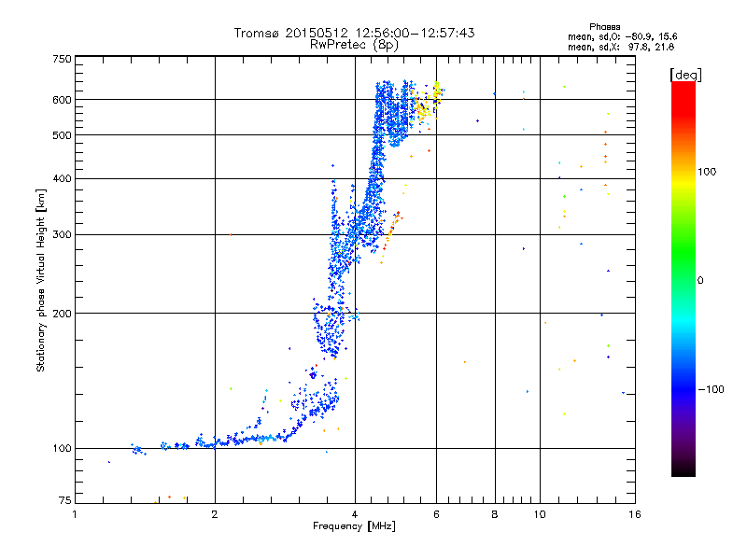Image resolution: width=747 pixels, height=560 pixels.
Task: Click the "RwPretec (8p)" subtitle
Action: [x=354, y=45]
